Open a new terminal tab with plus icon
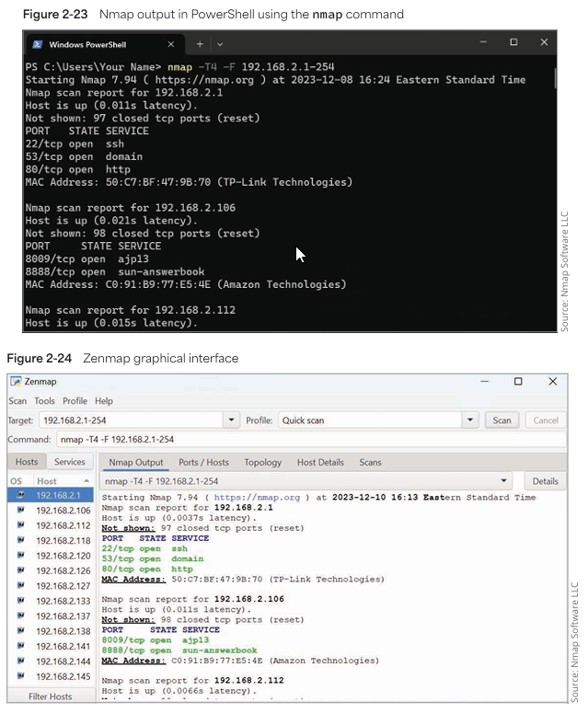Viewport: 588px width, 713px height. click(x=200, y=44)
